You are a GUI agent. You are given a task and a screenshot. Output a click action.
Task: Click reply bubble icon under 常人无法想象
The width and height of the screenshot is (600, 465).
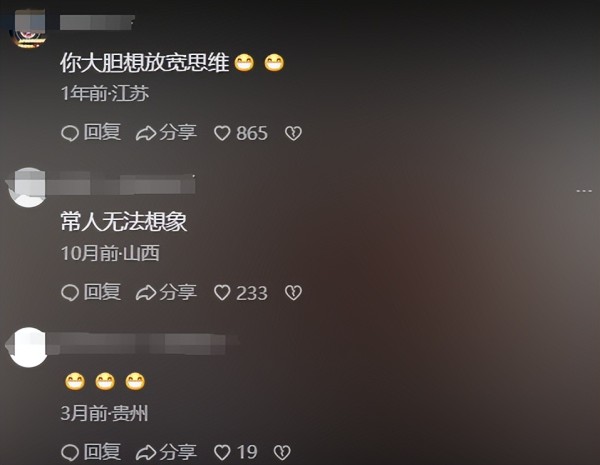coord(70,293)
